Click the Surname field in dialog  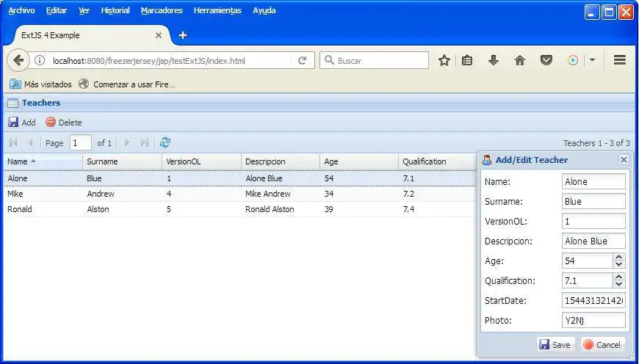click(x=593, y=201)
